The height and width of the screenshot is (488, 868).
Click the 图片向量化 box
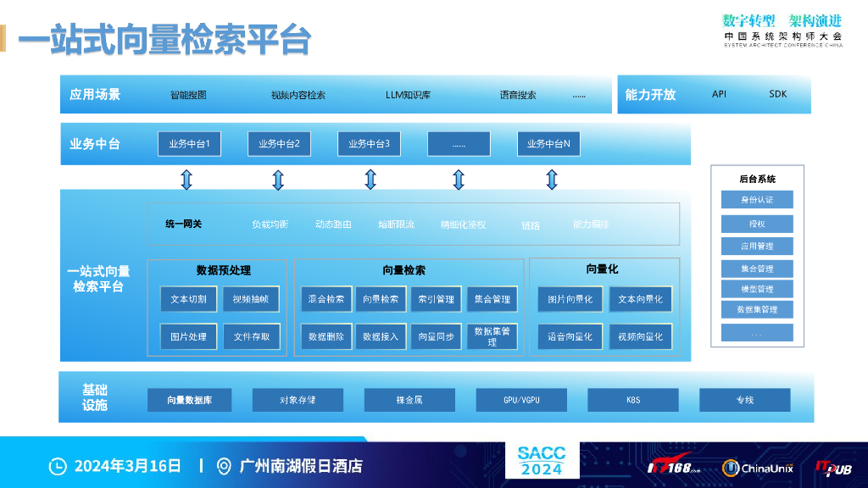570,299
